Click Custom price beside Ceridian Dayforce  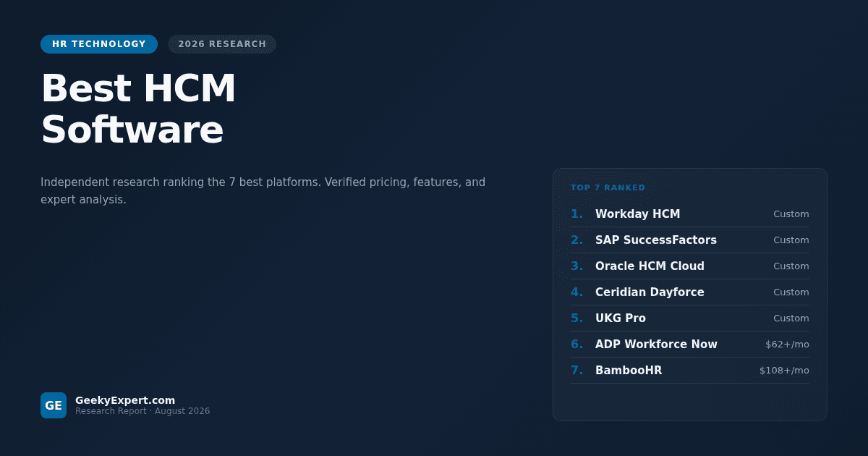click(x=791, y=292)
